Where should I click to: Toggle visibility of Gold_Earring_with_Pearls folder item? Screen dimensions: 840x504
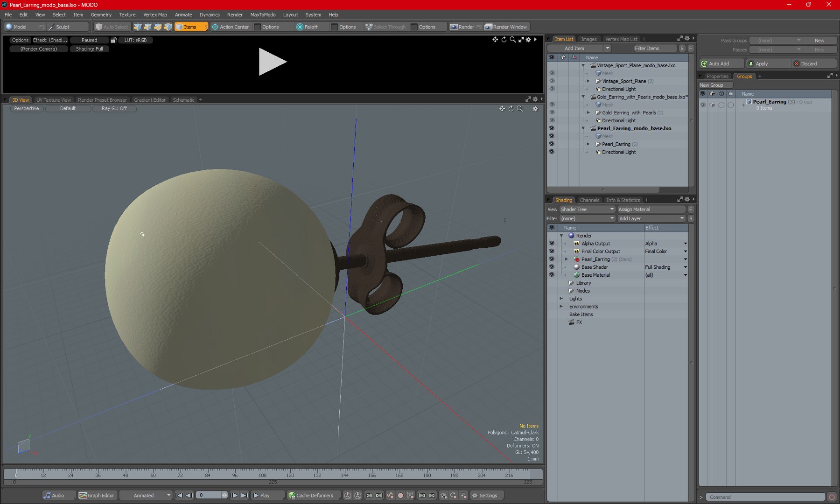(552, 112)
